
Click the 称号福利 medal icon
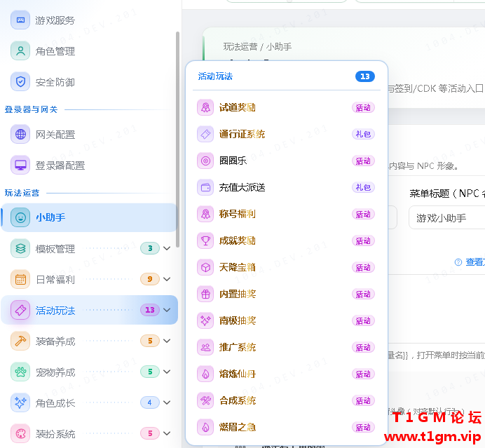pyautogui.click(x=205, y=214)
